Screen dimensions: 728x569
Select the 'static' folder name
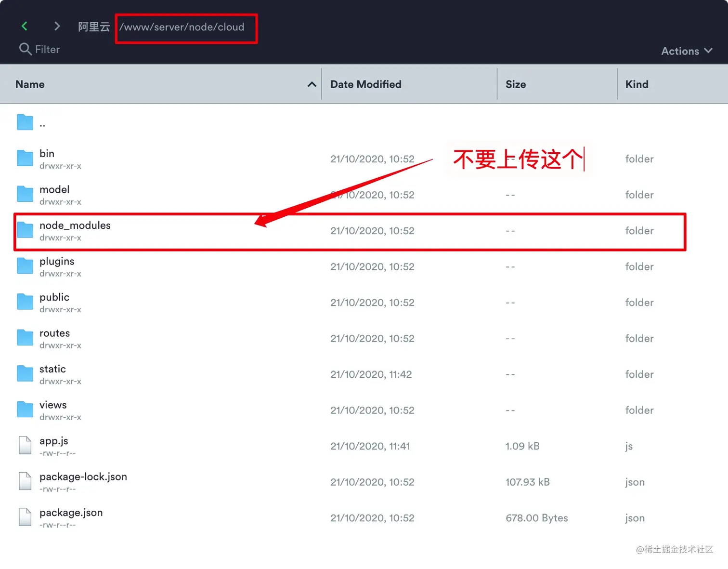pyautogui.click(x=52, y=369)
